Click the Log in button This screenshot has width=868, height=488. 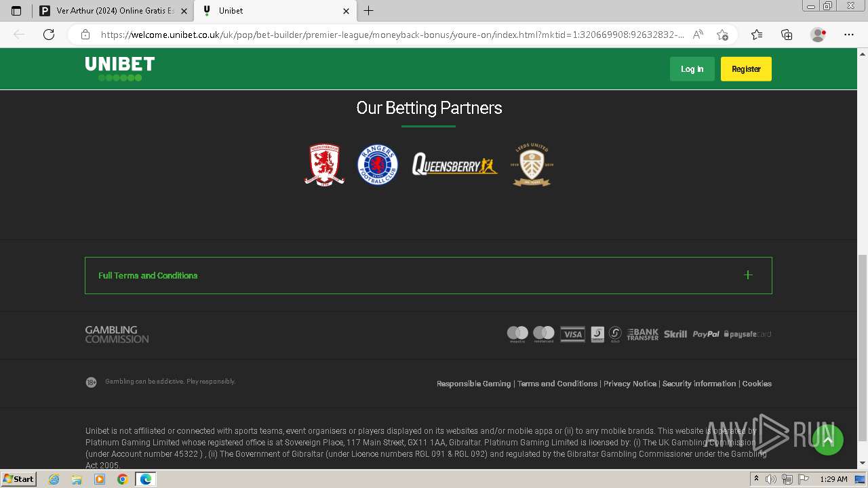click(692, 69)
